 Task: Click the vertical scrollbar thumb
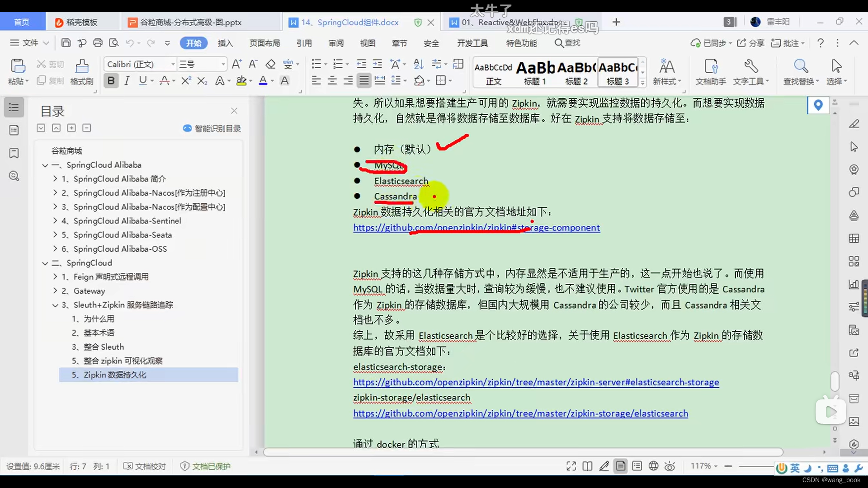(835, 381)
